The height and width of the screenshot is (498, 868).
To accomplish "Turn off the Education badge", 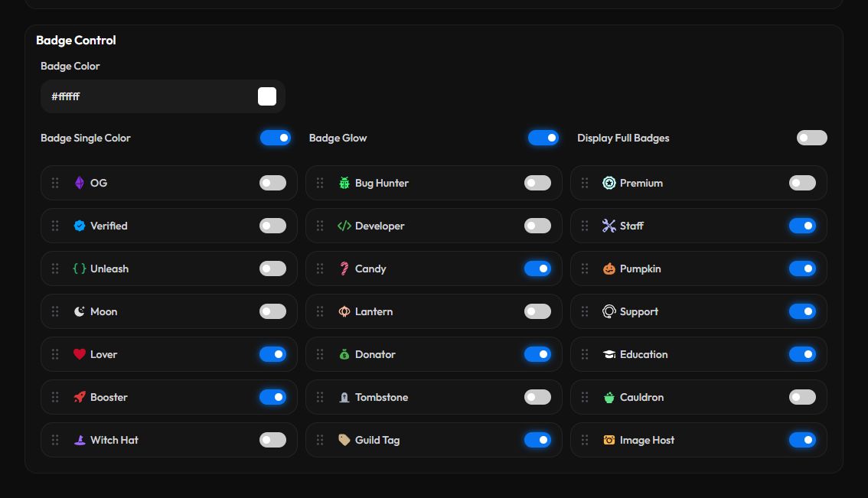I will [x=802, y=354].
